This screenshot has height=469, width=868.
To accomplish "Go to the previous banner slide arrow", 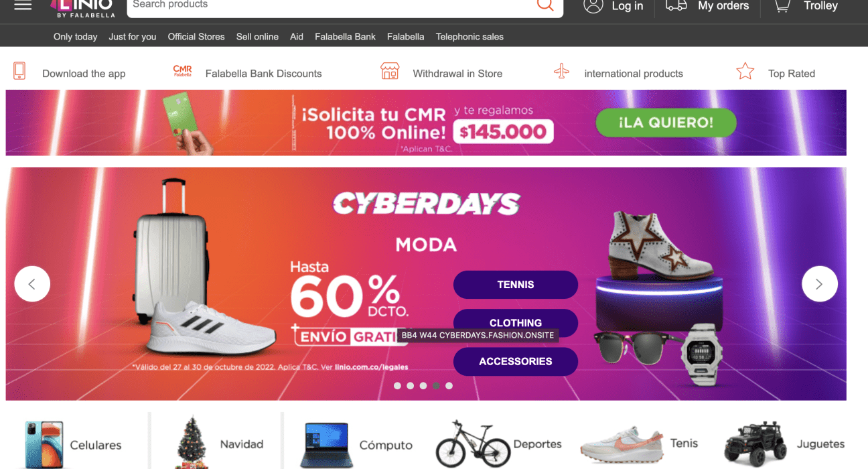I will pyautogui.click(x=32, y=284).
